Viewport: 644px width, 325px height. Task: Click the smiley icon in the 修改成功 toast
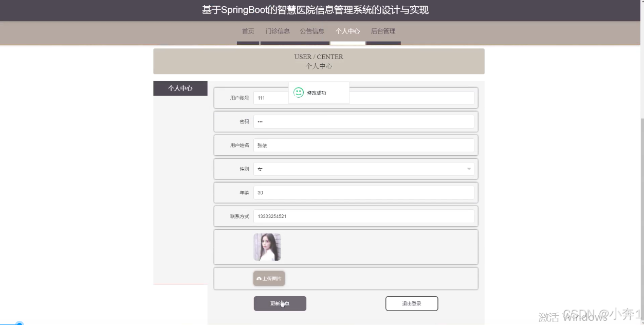[x=298, y=93]
